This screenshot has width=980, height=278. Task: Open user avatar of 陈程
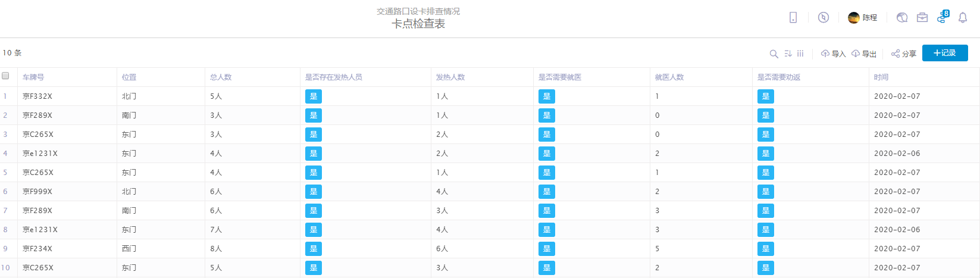(x=854, y=18)
